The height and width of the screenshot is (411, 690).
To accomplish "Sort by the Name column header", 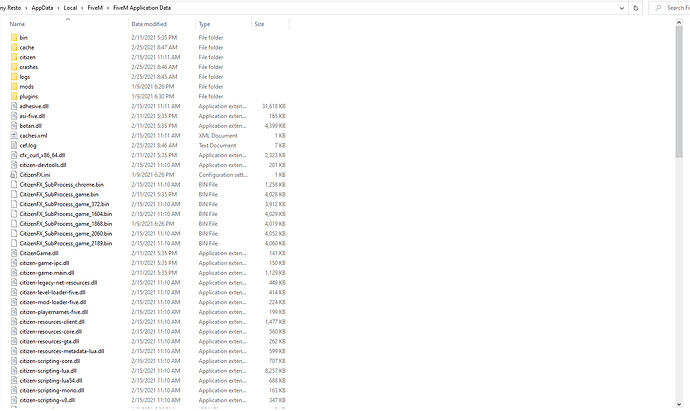I will tap(17, 24).
